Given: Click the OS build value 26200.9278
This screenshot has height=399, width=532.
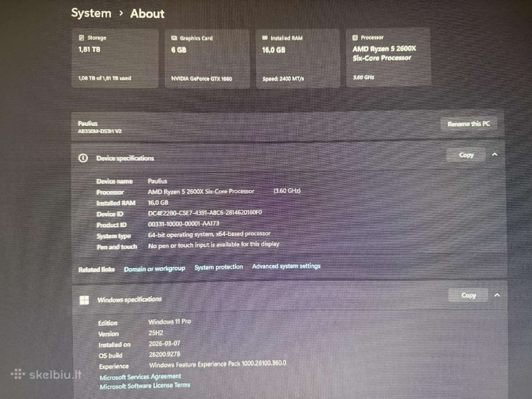Looking at the screenshot, I should [x=164, y=354].
